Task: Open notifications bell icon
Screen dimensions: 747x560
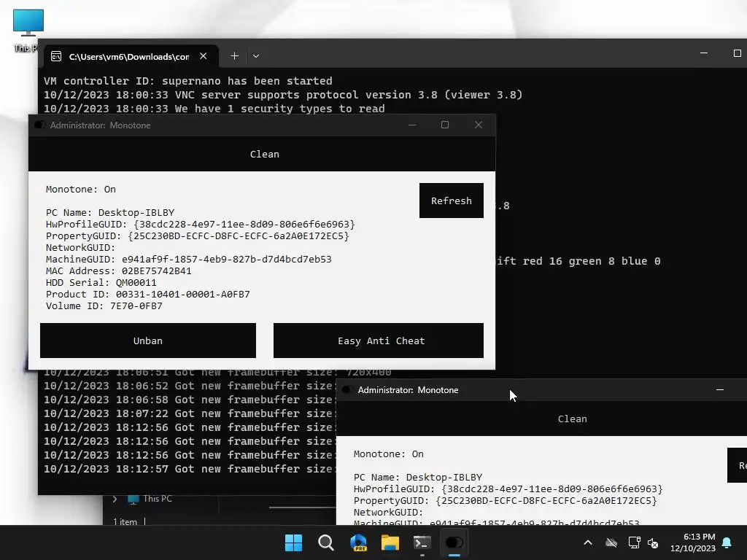Action: pyautogui.click(x=727, y=542)
